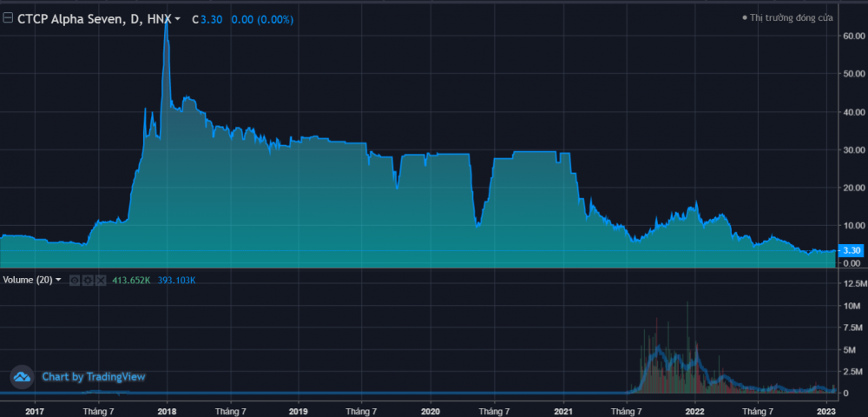Click the 2021 marker on the time axis

pyautogui.click(x=562, y=410)
